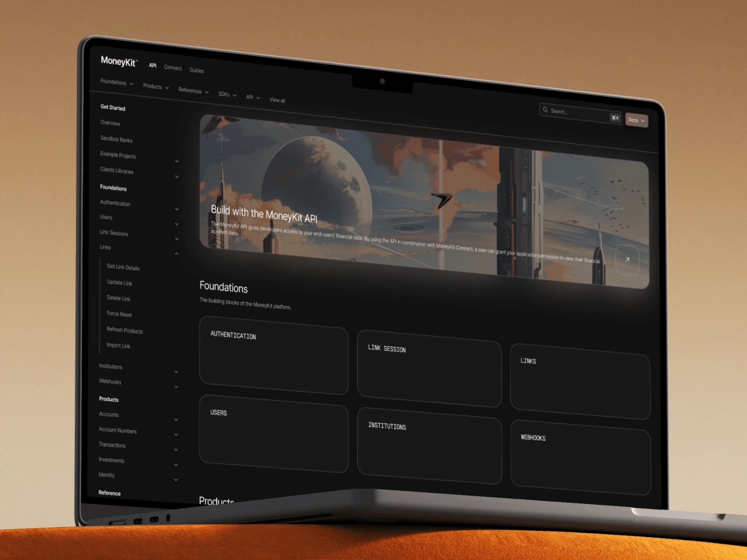Expand the API dropdown in the sub-navigation
This screenshot has height=560, width=747.
point(253,98)
